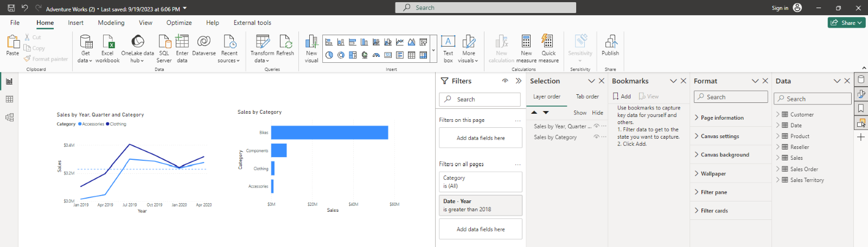Click the Undo arrow in title bar

click(24, 8)
